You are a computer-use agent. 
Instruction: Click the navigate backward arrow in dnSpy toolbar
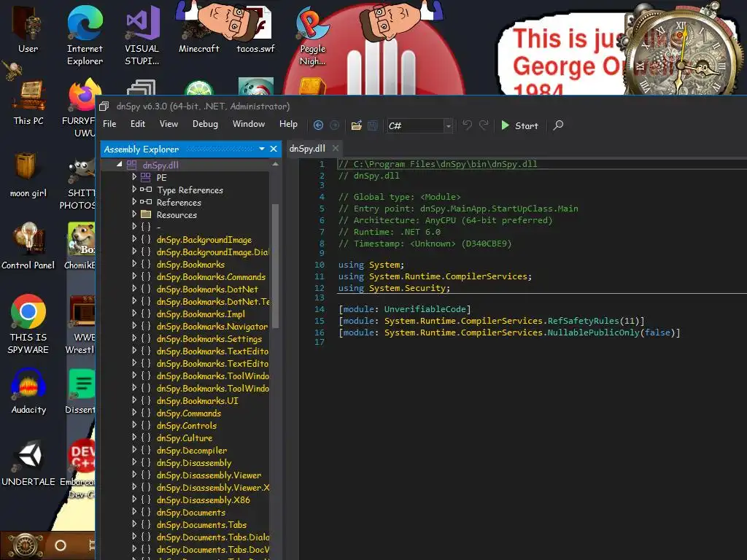pos(318,125)
